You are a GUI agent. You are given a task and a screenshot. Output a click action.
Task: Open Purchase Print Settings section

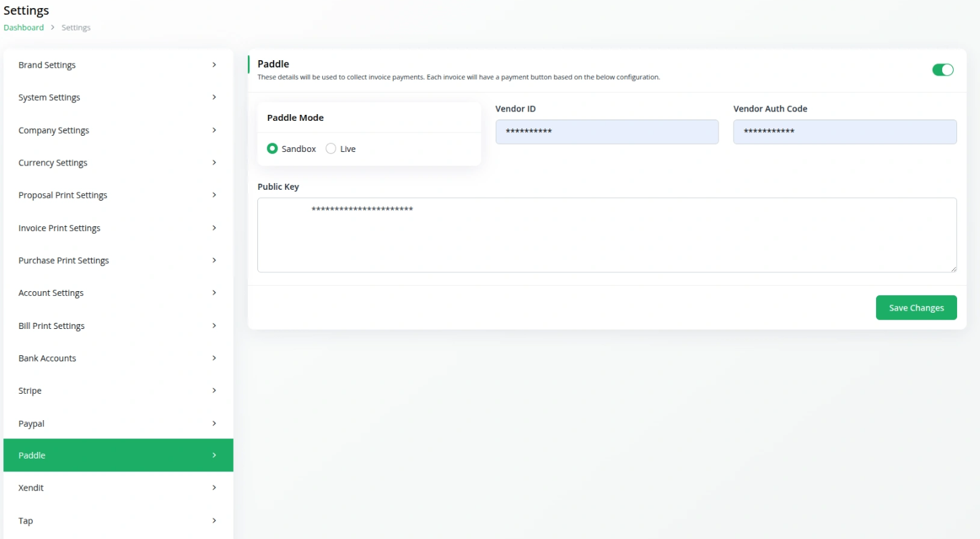[x=118, y=260]
